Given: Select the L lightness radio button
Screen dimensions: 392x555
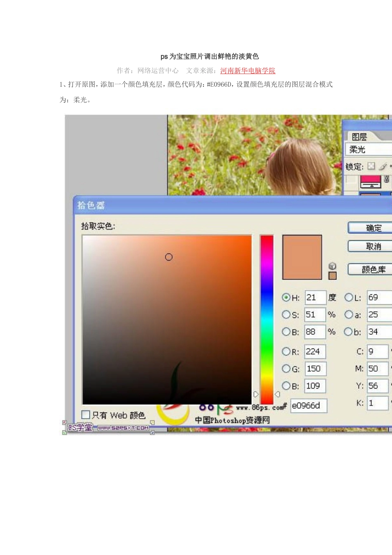Looking at the screenshot, I should coord(349,297).
